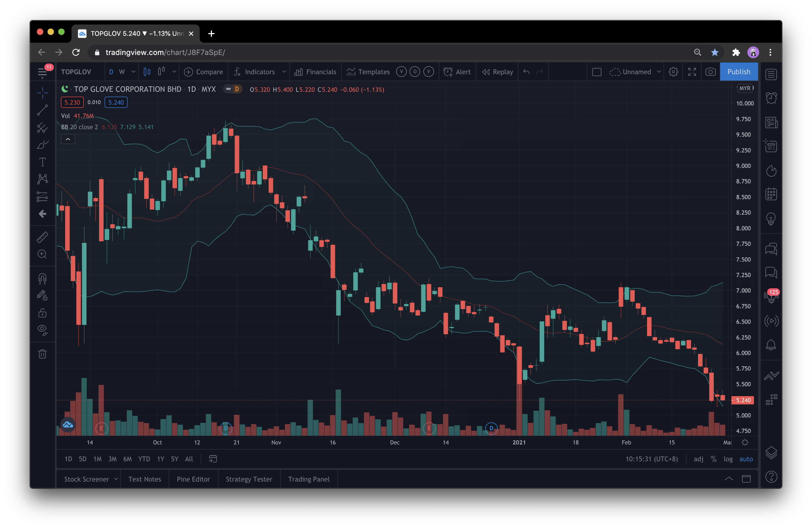The height and width of the screenshot is (528, 812).
Task: Click the Compare button
Action: coord(203,72)
